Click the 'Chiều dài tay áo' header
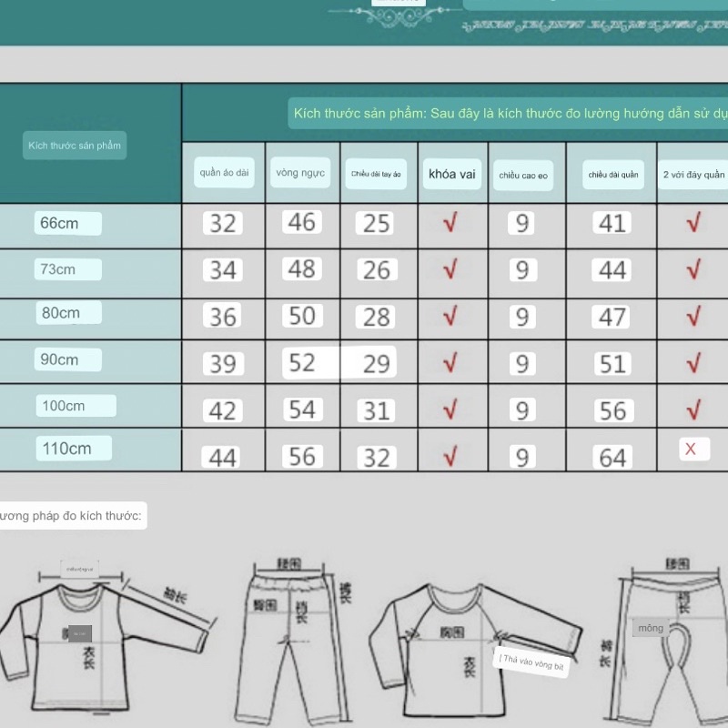 click(x=377, y=173)
